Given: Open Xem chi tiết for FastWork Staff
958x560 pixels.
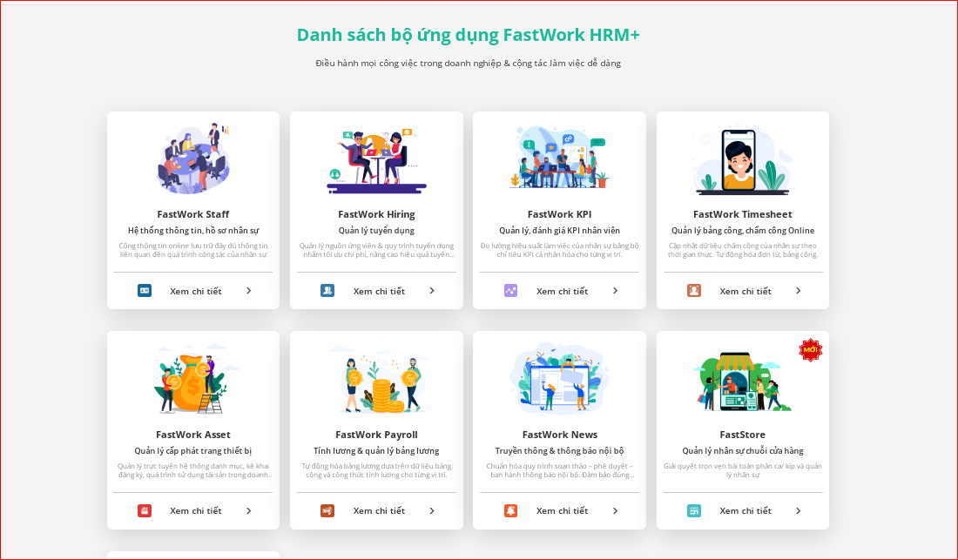Looking at the screenshot, I should (x=195, y=291).
